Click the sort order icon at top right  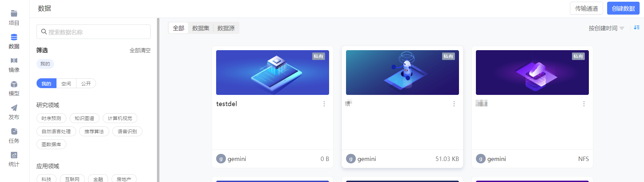[637, 28]
